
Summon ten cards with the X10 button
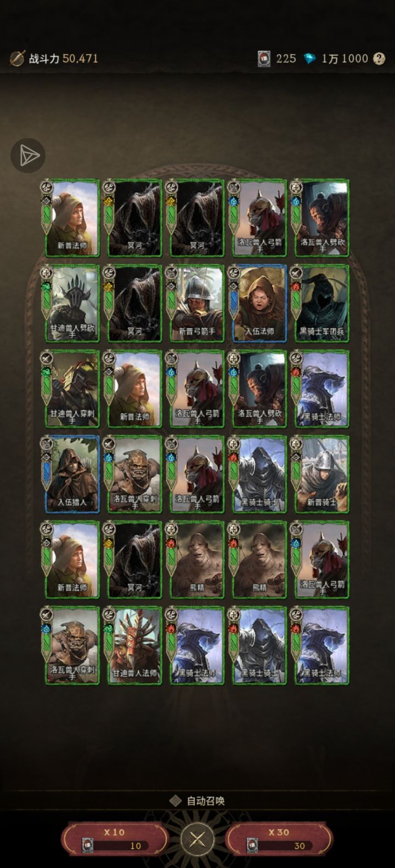(x=115, y=838)
